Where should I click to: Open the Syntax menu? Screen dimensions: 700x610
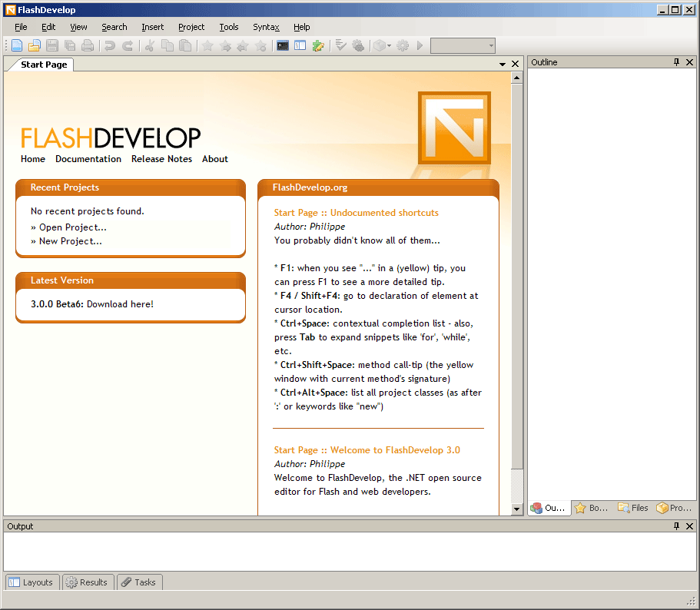266,27
